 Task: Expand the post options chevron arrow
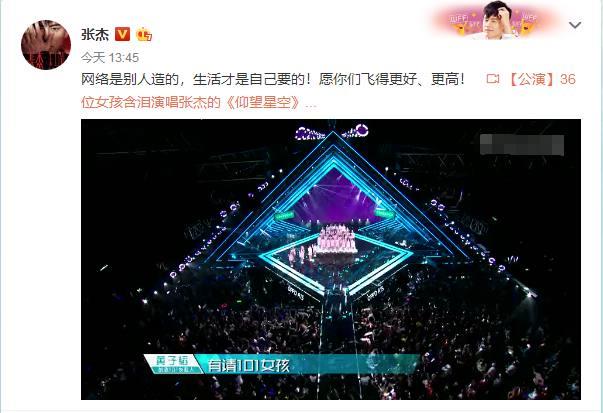coord(575,25)
